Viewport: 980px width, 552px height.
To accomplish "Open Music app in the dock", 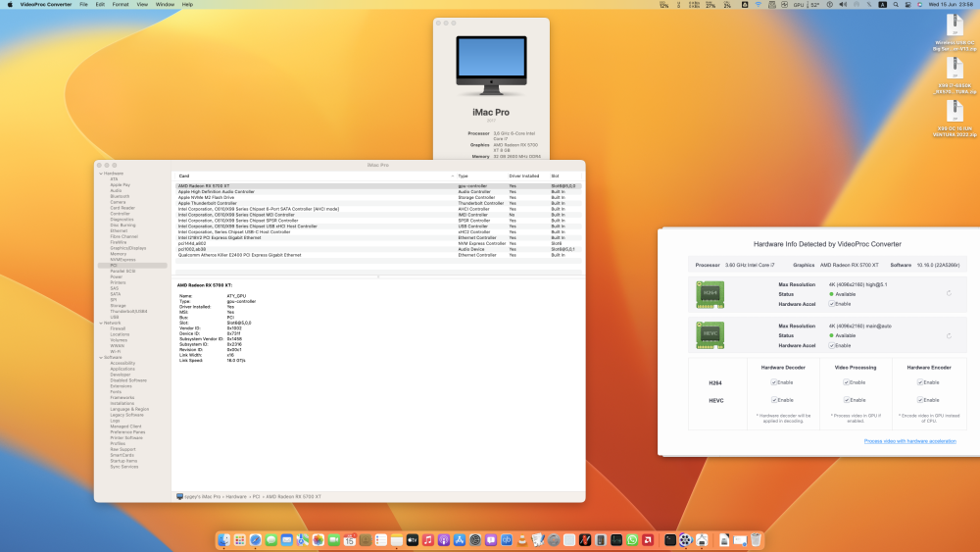I will pos(427,540).
